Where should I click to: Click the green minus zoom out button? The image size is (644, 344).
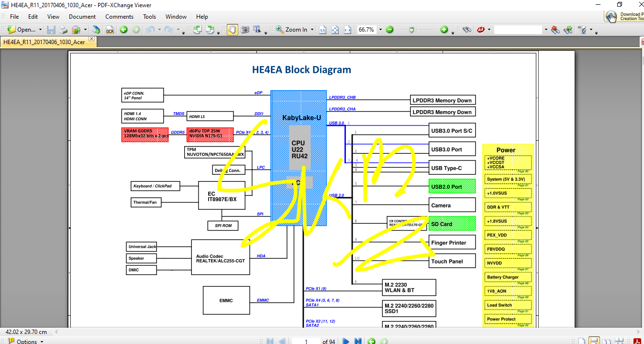click(389, 30)
